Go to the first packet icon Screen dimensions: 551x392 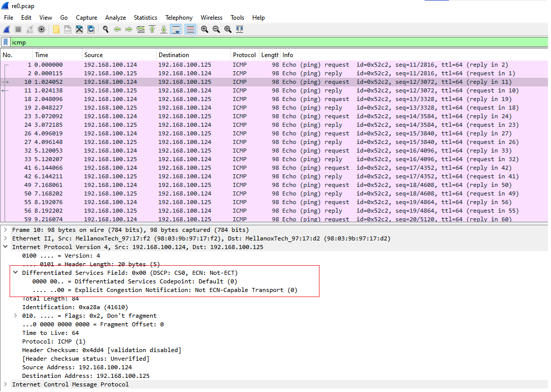pyautogui.click(x=152, y=29)
